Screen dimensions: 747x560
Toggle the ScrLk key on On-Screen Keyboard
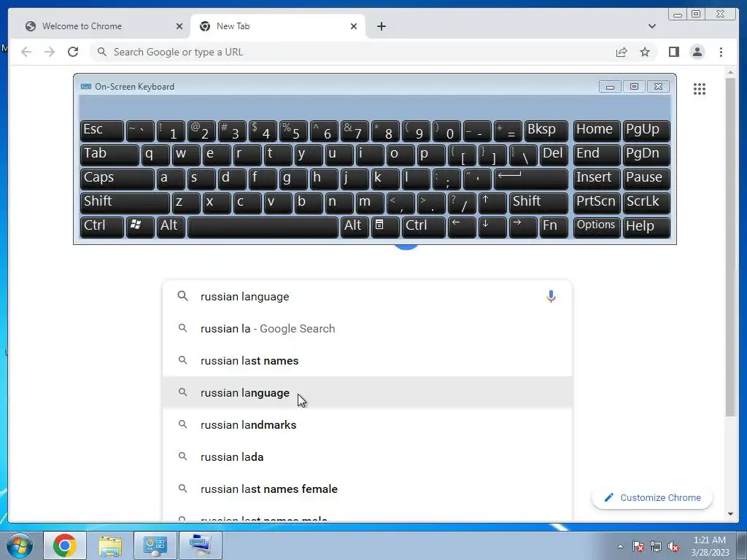tap(646, 203)
